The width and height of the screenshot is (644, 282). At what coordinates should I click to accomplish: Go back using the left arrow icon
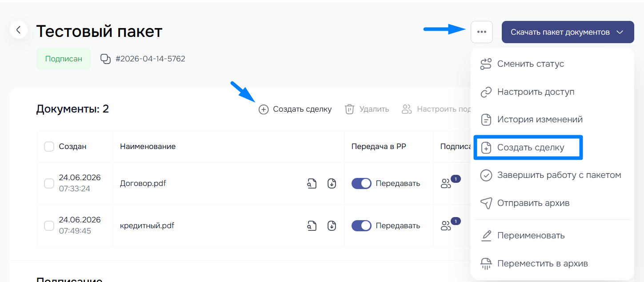[19, 30]
